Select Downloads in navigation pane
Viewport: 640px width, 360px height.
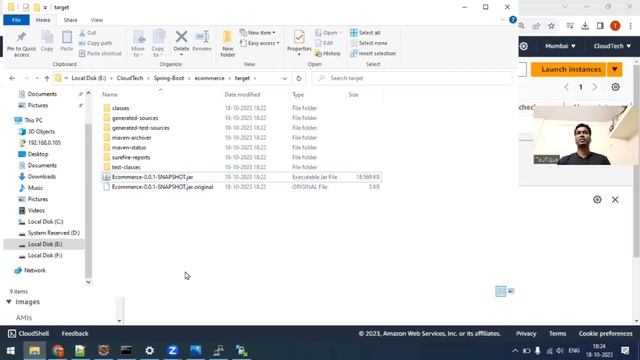coord(42,176)
